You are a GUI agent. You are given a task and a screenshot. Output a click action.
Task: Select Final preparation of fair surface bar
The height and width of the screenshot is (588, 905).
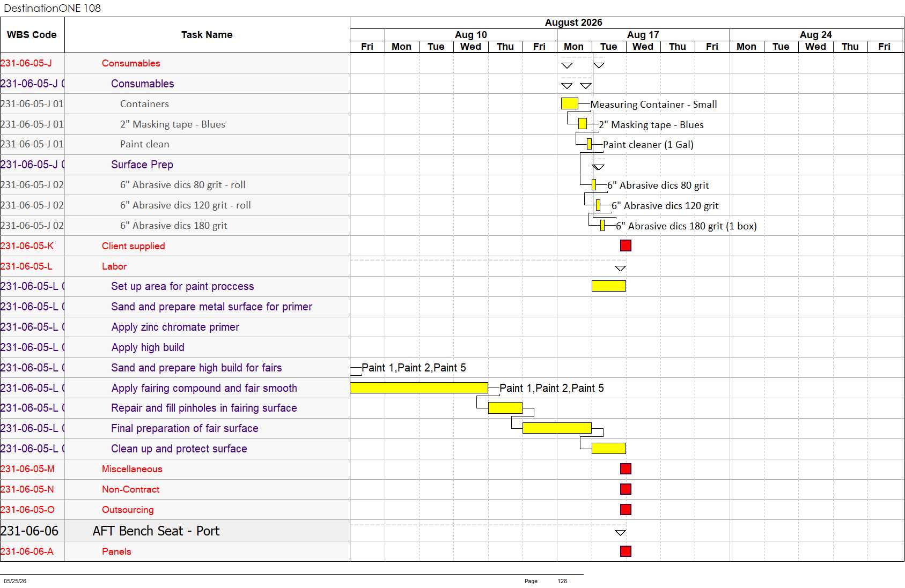(x=557, y=428)
